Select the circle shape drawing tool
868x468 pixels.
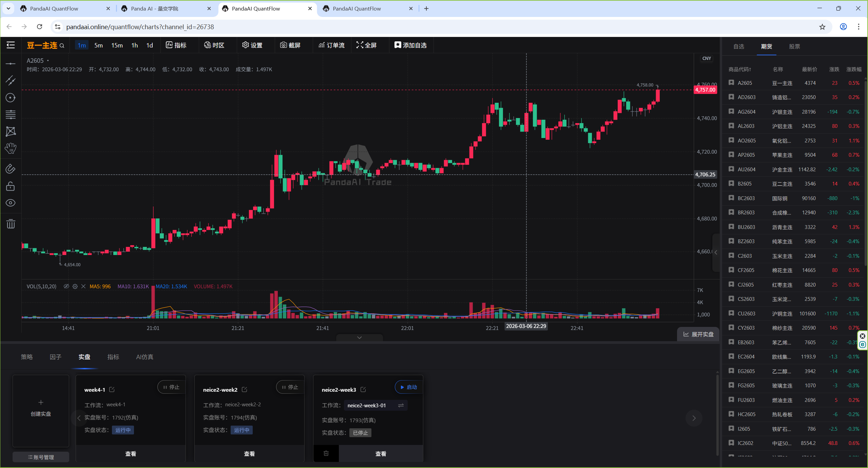tap(11, 98)
